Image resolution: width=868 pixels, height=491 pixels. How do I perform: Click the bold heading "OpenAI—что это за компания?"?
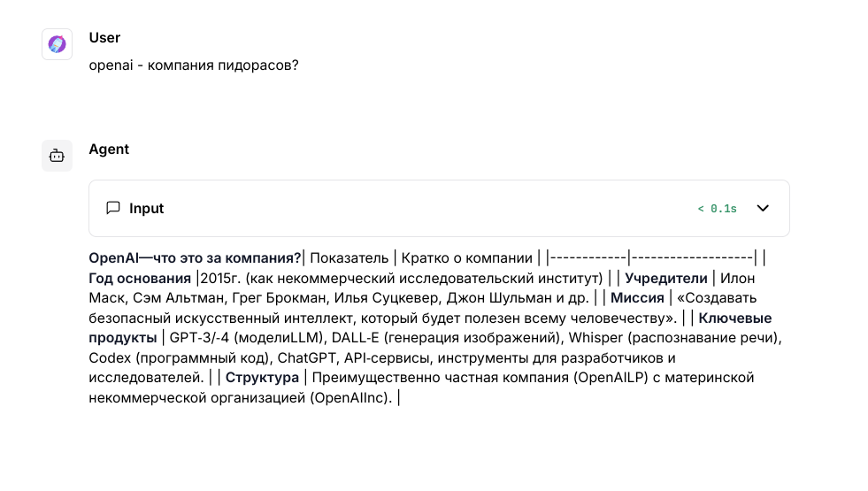(196, 258)
